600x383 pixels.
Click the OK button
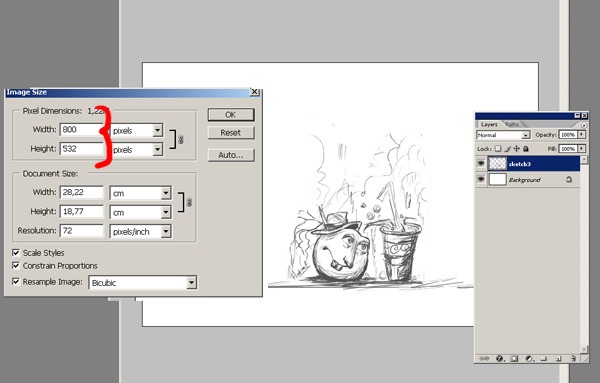tap(231, 114)
